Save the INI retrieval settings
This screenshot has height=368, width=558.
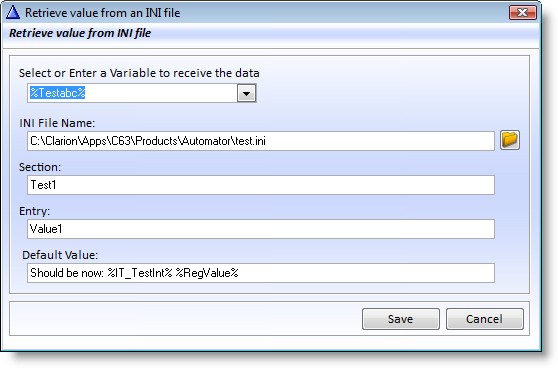(401, 319)
